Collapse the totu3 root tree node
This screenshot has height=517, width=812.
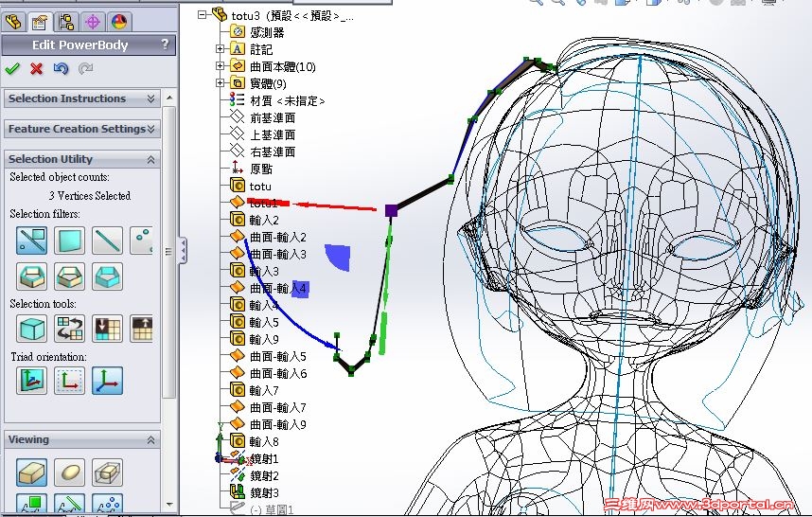202,15
